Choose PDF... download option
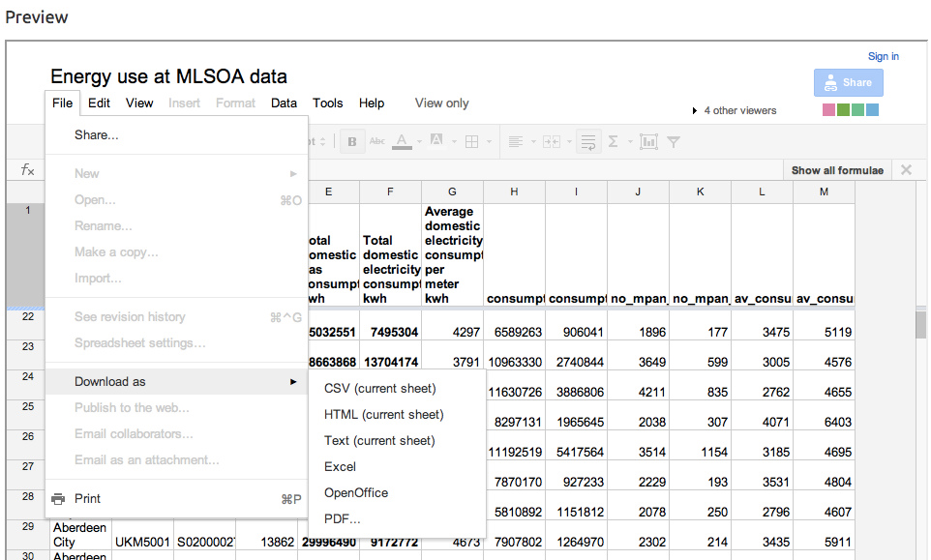The width and height of the screenshot is (931, 560). click(x=397, y=519)
